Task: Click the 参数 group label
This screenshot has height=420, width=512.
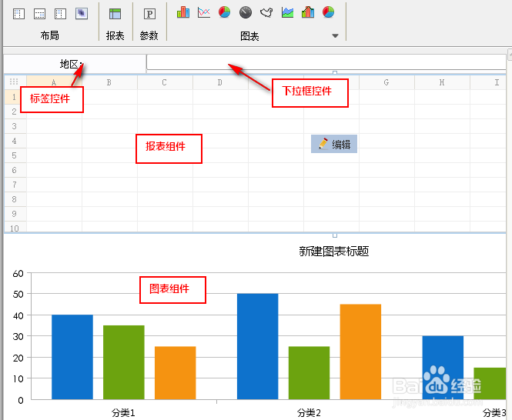Action: point(149,35)
